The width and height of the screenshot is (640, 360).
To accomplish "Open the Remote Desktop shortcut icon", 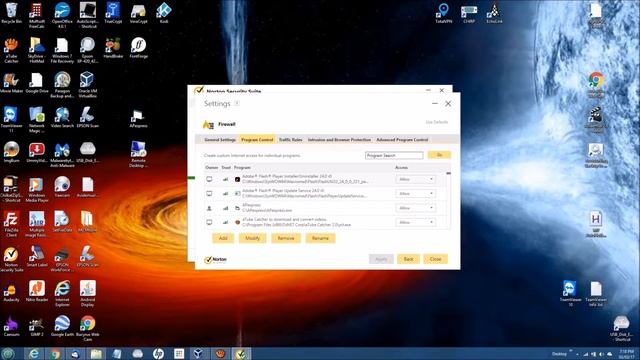I will click(138, 154).
